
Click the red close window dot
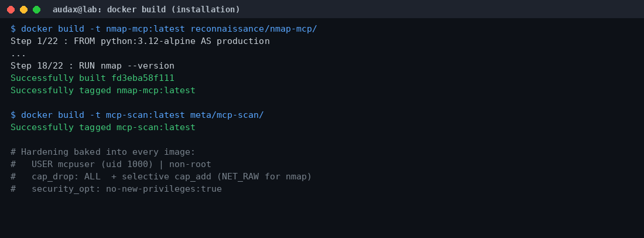pyautogui.click(x=11, y=9)
